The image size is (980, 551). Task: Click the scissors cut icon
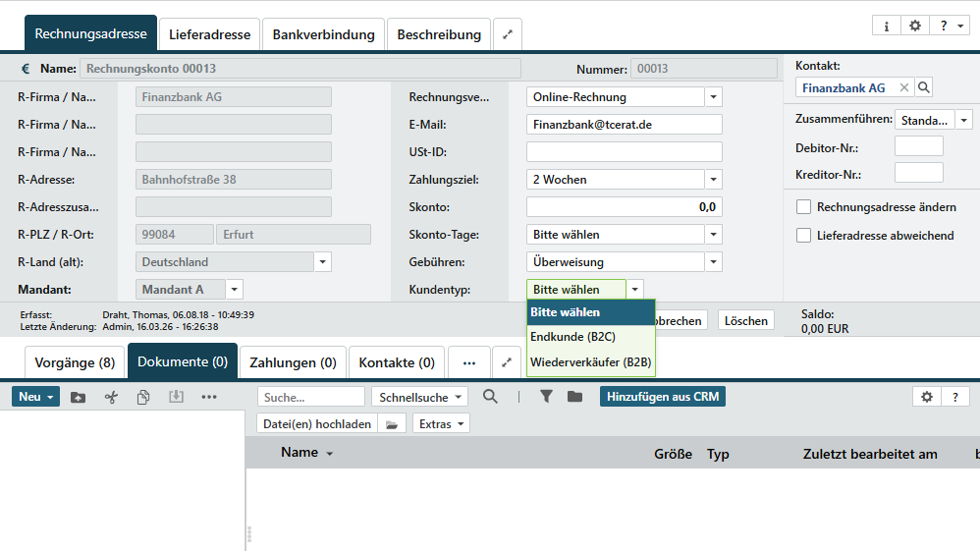(111, 397)
